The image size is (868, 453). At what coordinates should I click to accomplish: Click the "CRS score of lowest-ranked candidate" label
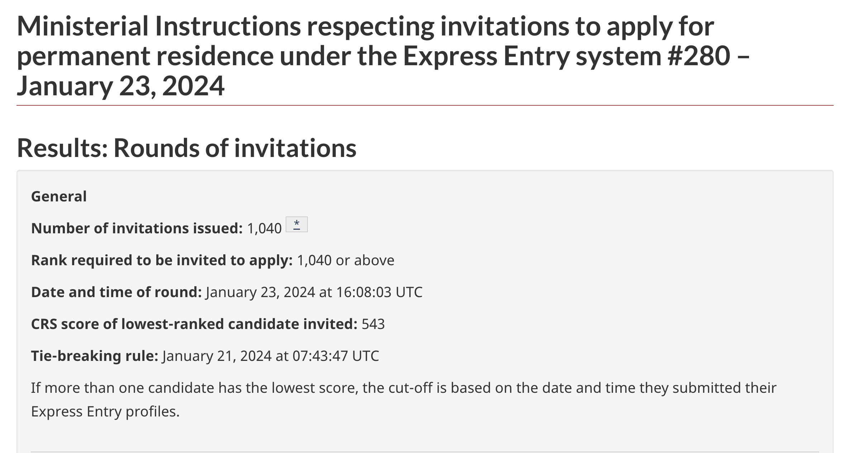point(194,324)
